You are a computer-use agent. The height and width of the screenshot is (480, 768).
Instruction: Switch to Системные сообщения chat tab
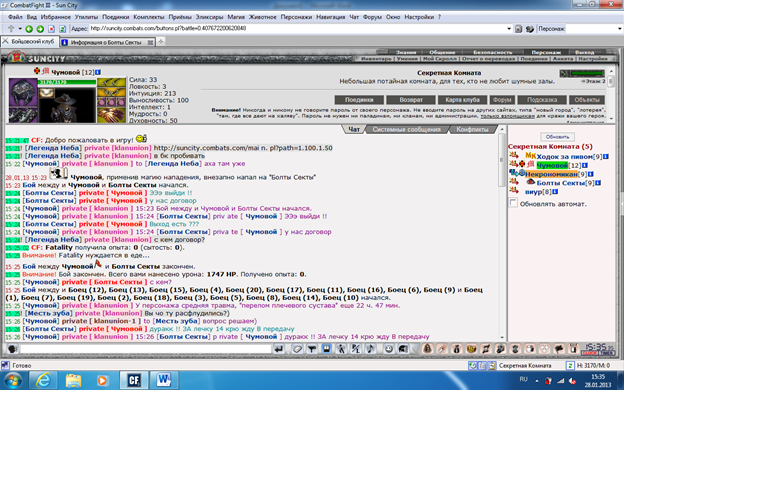(406, 130)
